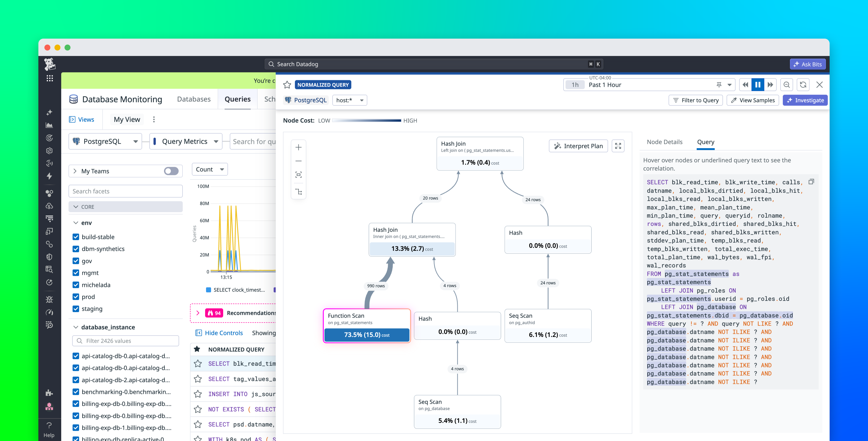Select the My View saved view
868x441 pixels.
127,119
